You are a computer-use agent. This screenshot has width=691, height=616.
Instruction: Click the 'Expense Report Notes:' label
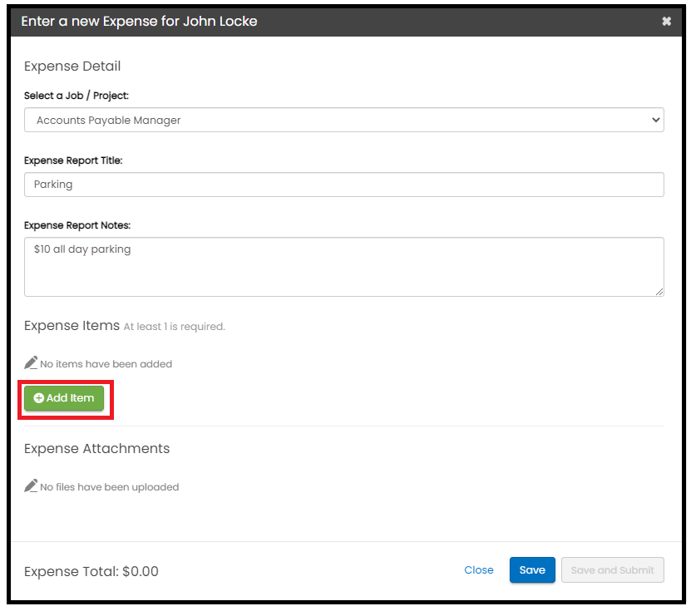77,225
